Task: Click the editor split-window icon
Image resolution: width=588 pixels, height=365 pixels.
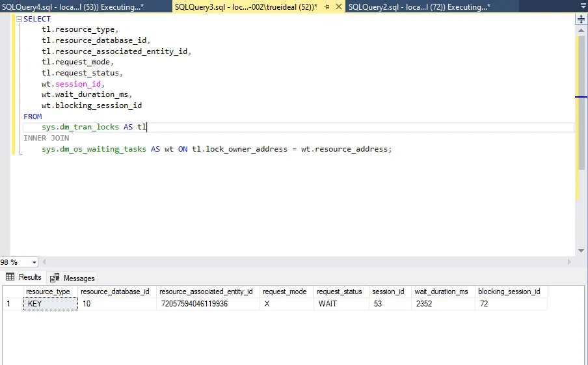Action: [581, 20]
